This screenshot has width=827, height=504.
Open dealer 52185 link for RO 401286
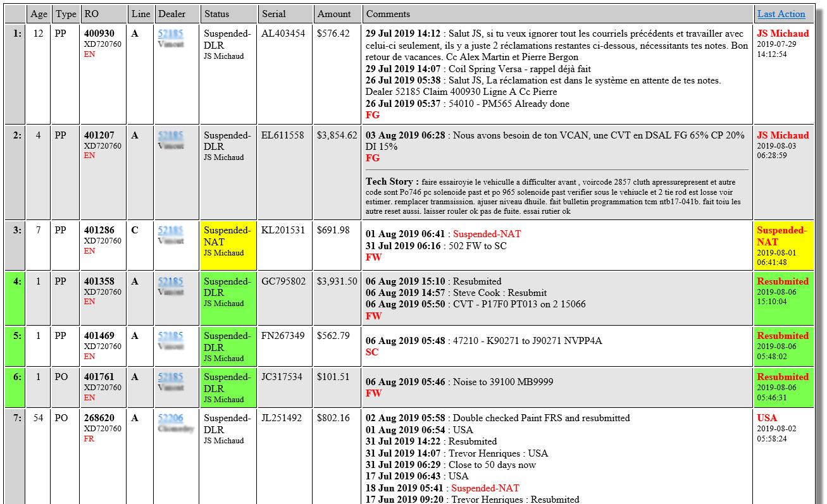tap(170, 231)
